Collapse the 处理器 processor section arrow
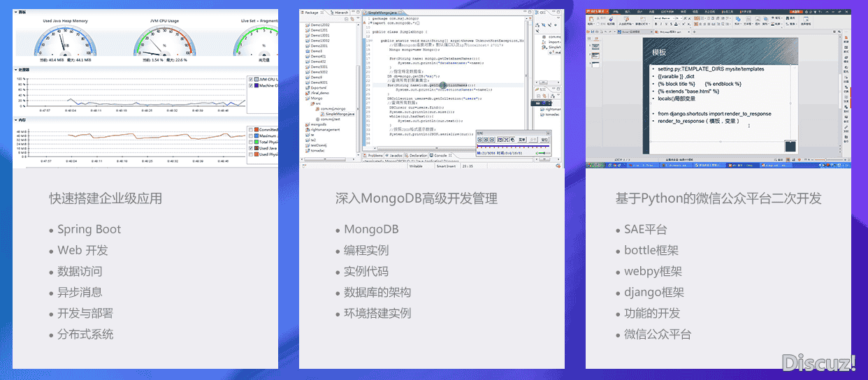The width and height of the screenshot is (868, 380). coord(15,70)
